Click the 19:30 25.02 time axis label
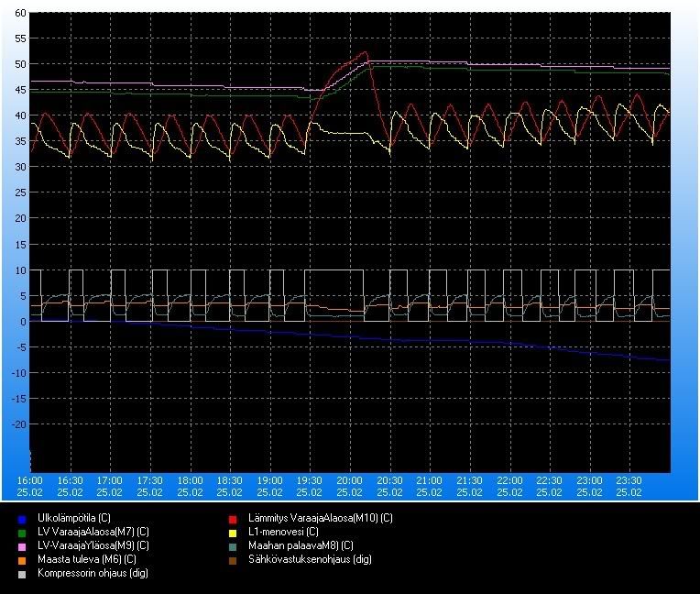Viewport: 700px width, 594px height. pos(310,487)
